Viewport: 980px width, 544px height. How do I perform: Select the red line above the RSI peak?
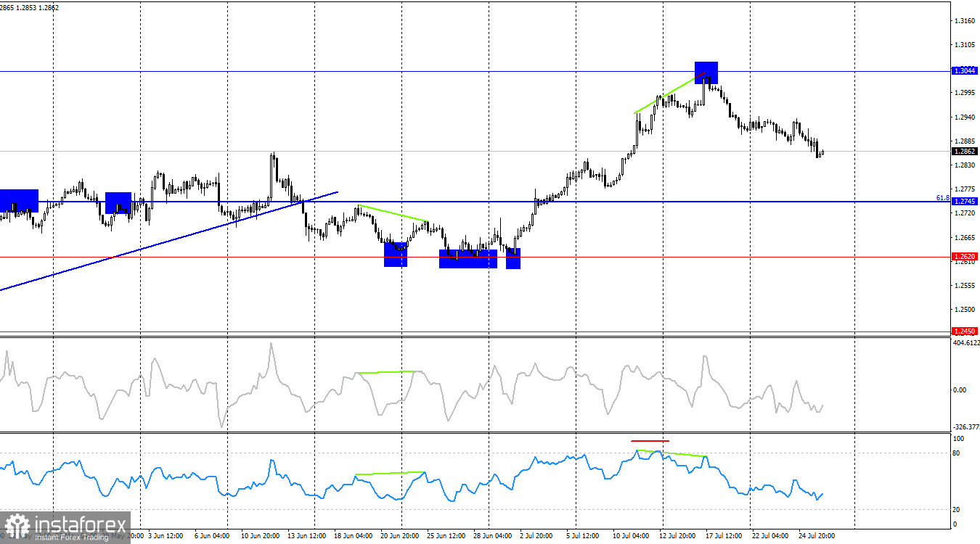tap(650, 440)
